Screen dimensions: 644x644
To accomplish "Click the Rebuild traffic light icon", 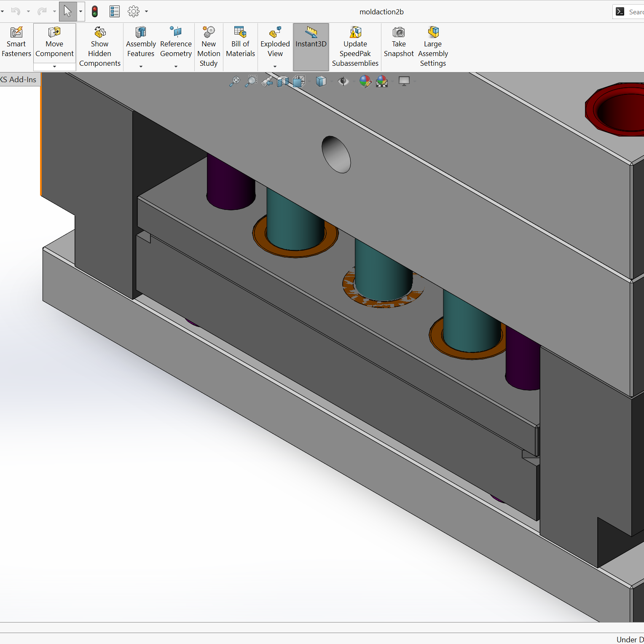I will (95, 11).
